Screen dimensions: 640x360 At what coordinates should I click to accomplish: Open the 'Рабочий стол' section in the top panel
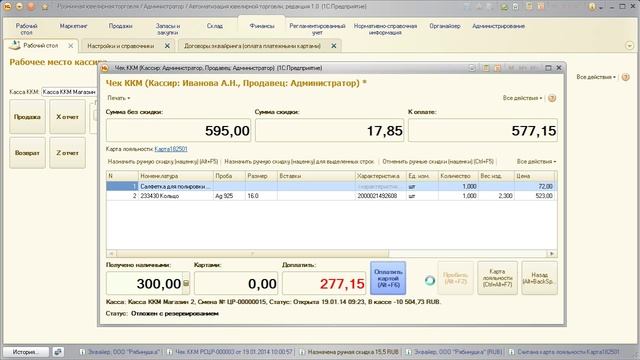pyautogui.click(x=27, y=29)
